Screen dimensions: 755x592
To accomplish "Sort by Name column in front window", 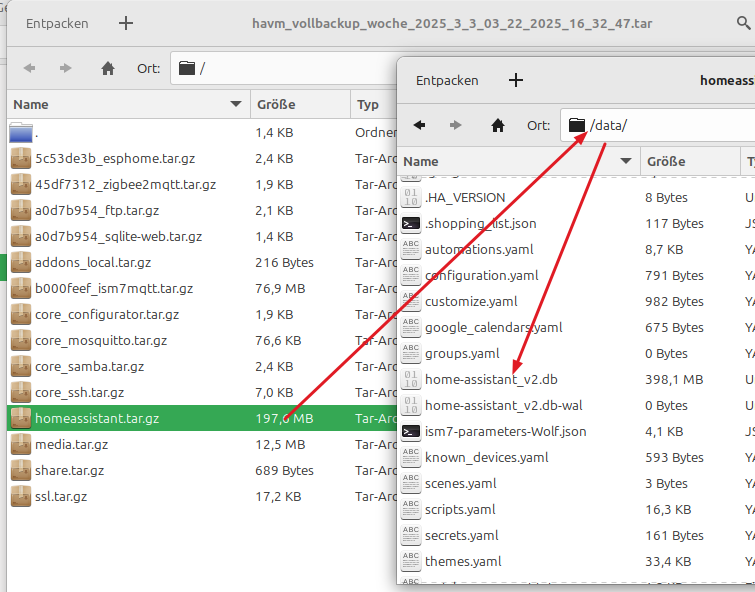I will [x=515, y=161].
